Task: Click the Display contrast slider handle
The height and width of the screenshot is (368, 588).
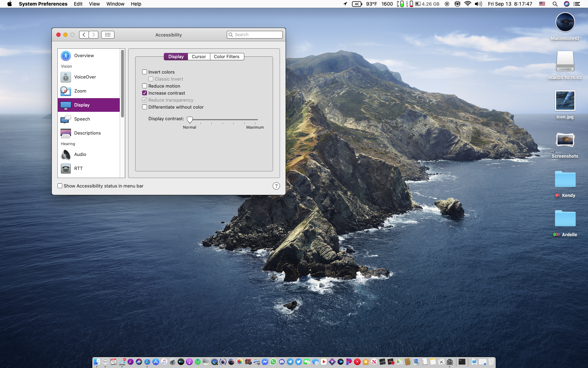Action: click(x=190, y=120)
